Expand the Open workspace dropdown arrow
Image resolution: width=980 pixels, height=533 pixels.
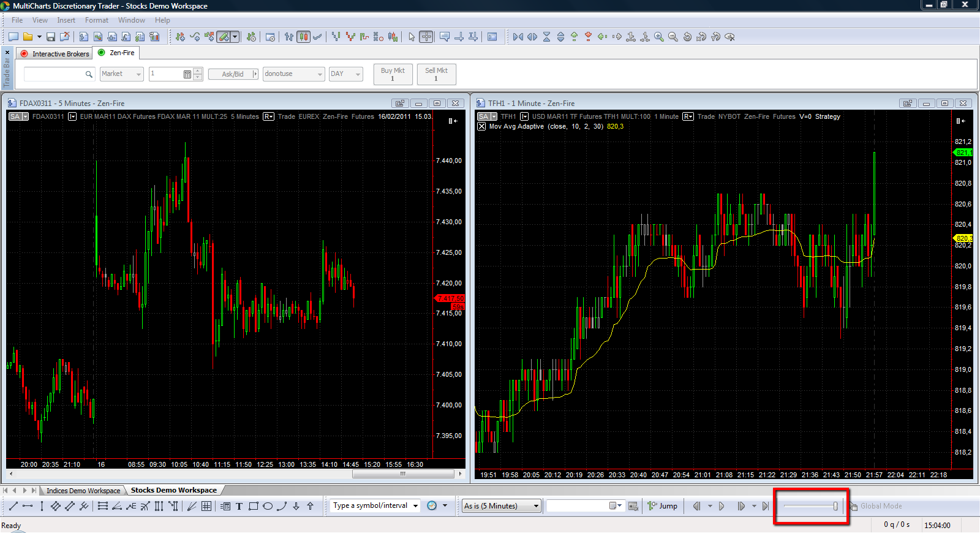[39, 37]
